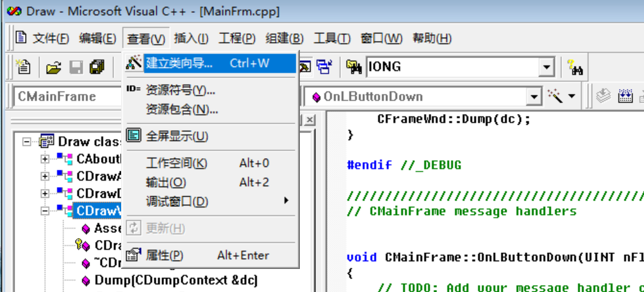Image resolution: width=644 pixels, height=292 pixels.
Task: Choose 全屏显示(U) menu entry
Action: point(210,136)
